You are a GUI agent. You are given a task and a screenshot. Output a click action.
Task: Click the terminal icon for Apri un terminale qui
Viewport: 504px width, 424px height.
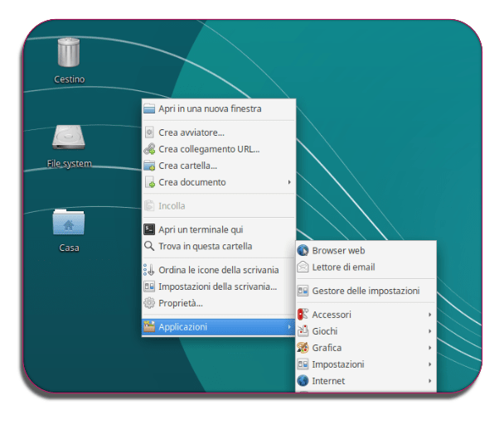click(x=149, y=229)
